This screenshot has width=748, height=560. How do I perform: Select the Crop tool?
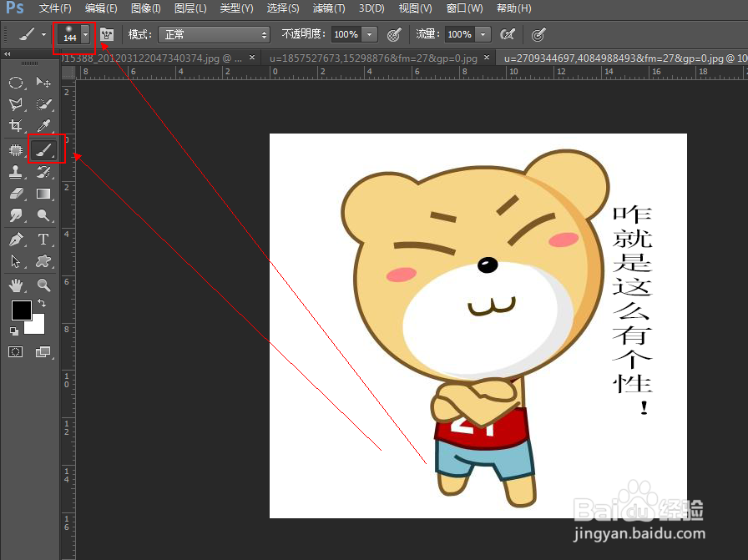pyautogui.click(x=16, y=125)
